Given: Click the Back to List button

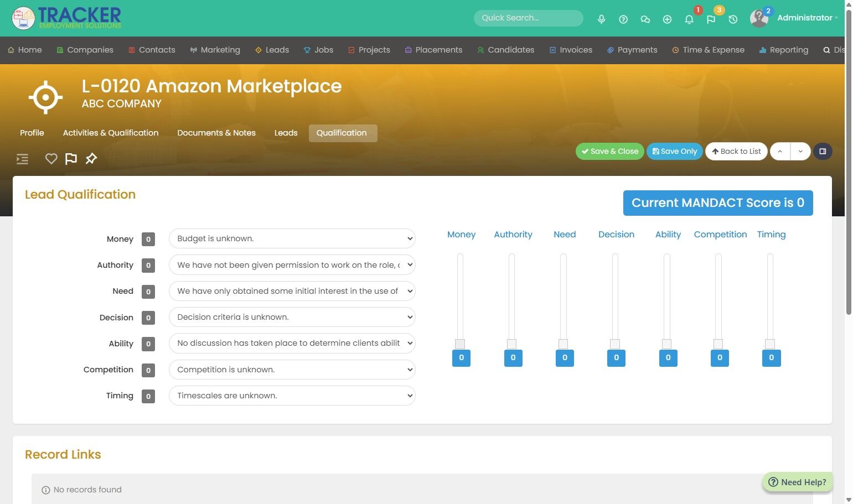Looking at the screenshot, I should click(x=736, y=151).
